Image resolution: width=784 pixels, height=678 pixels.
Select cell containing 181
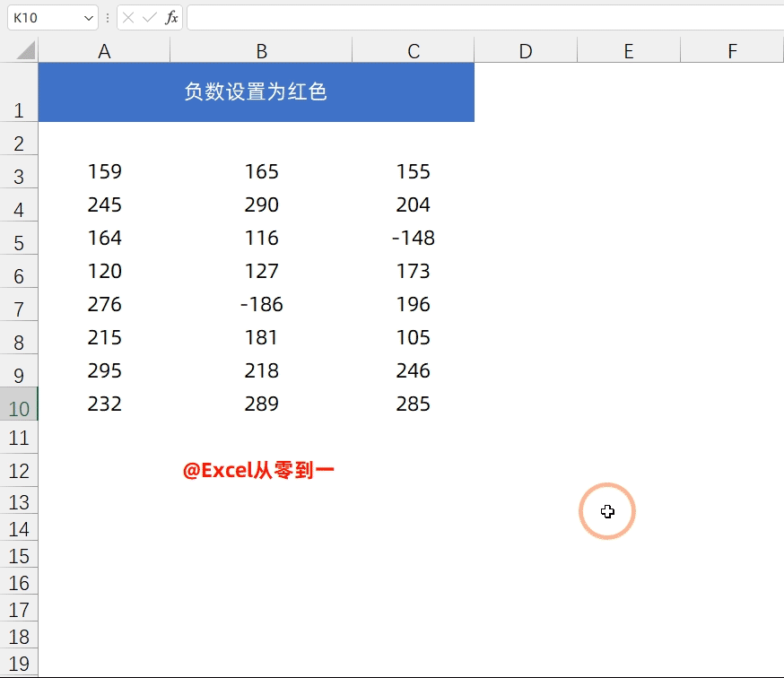(261, 337)
